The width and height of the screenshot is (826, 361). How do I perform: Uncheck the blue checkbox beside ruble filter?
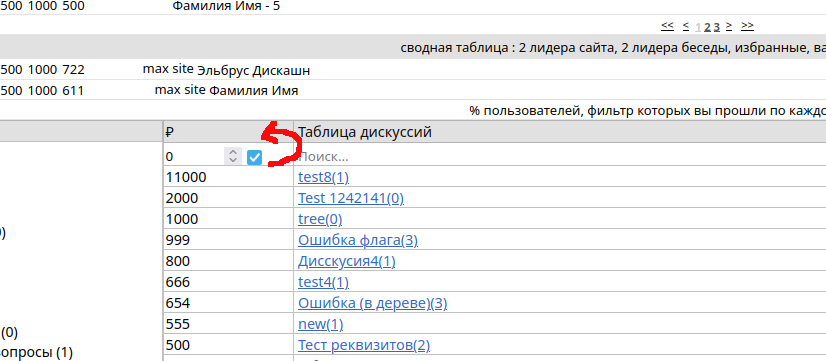(254, 157)
